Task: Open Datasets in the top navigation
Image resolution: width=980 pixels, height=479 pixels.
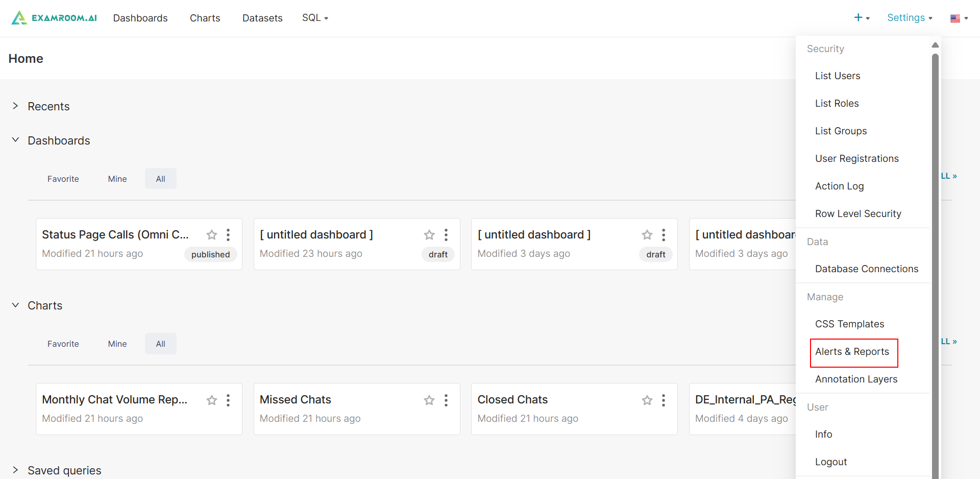Action: click(262, 18)
